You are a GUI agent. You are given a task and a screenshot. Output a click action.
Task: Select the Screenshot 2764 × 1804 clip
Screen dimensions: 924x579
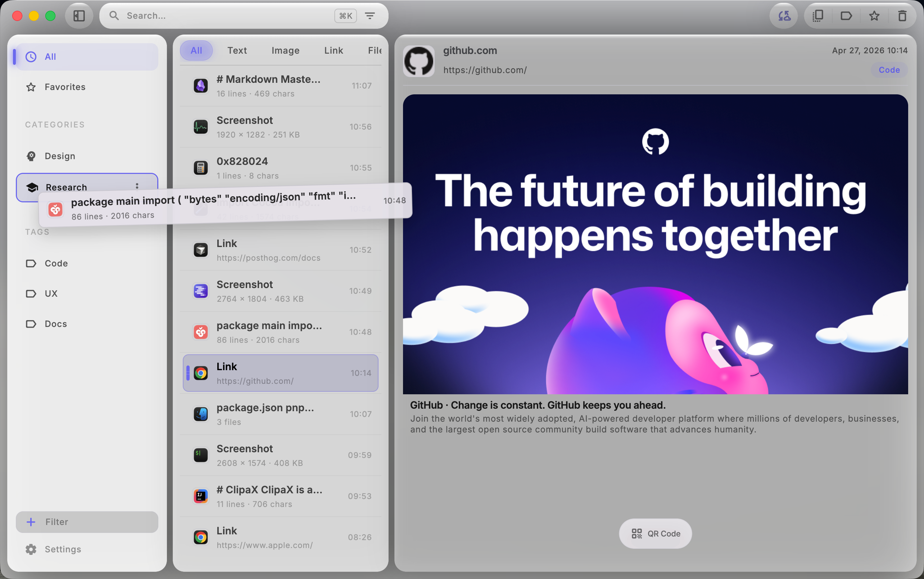coord(280,291)
